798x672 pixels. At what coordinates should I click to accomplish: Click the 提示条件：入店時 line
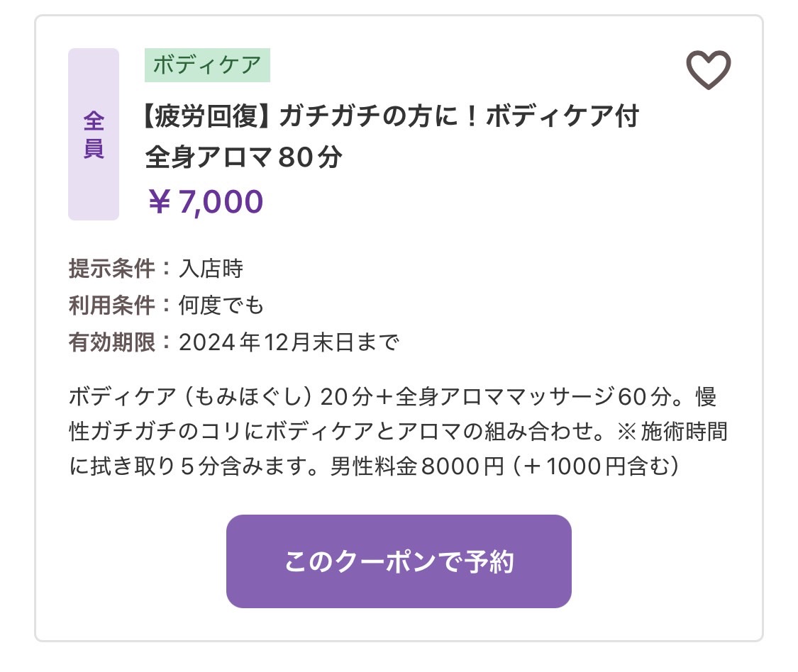(x=156, y=269)
